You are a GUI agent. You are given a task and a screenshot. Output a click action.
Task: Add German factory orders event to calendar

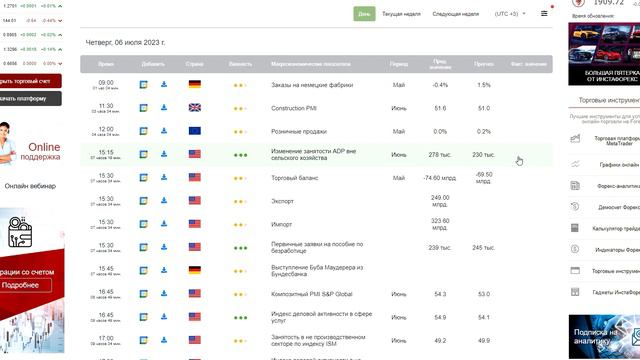point(143,84)
